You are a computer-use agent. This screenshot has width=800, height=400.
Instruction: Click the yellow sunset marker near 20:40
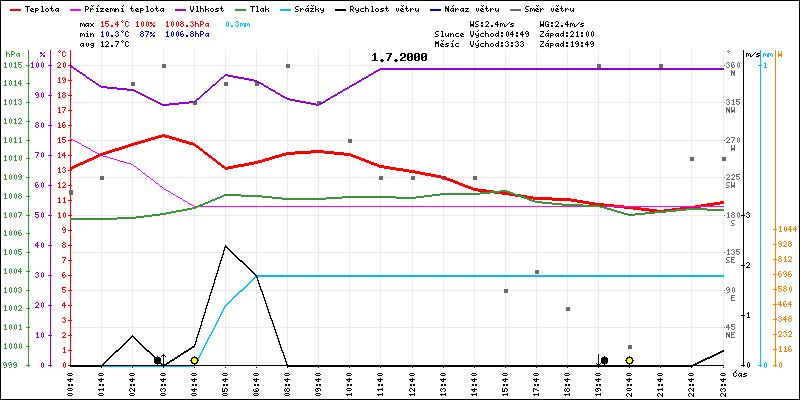pyautogui.click(x=629, y=360)
